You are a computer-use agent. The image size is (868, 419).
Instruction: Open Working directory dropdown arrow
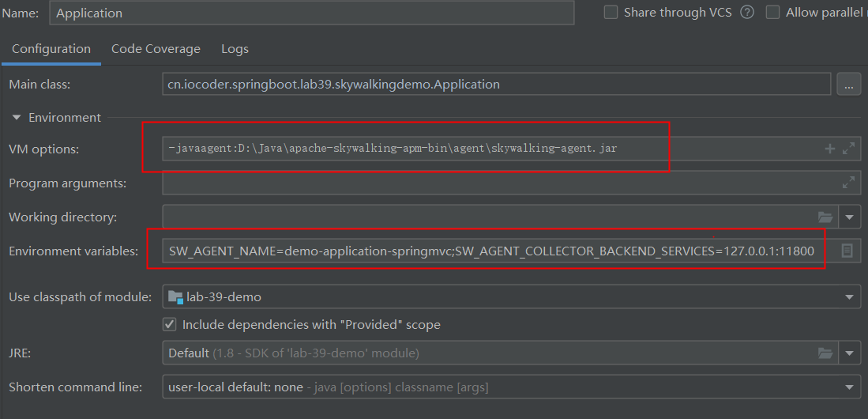pos(850,217)
